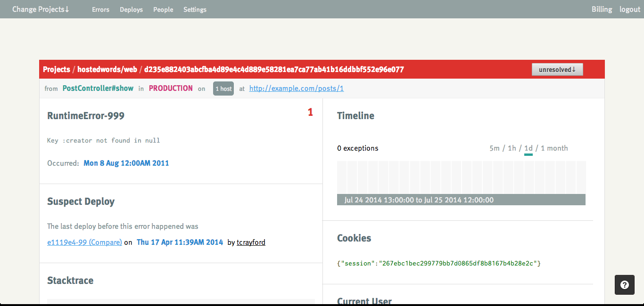The height and width of the screenshot is (306, 644).
Task: Click the 1 host badge
Action: [x=223, y=89]
